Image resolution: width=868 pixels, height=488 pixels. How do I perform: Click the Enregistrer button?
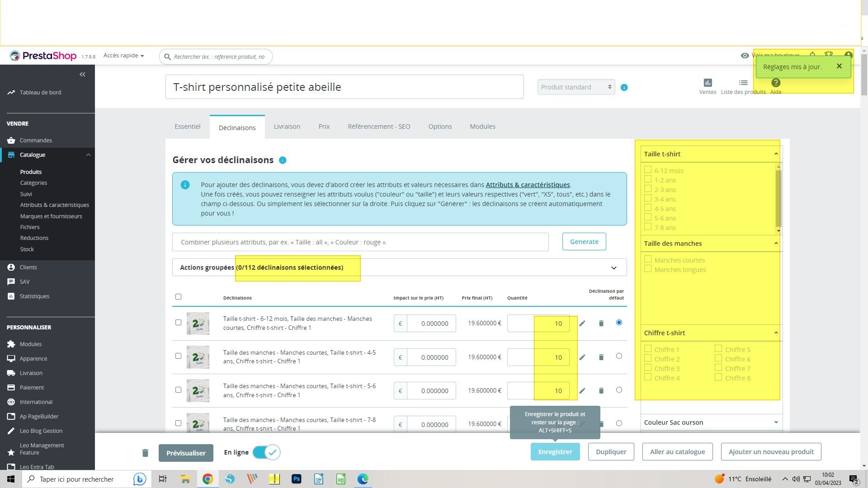pos(555,452)
